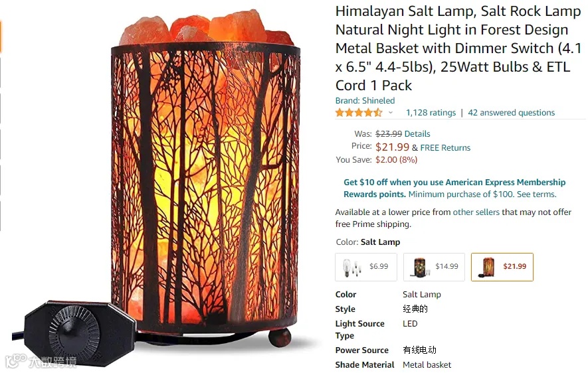The image size is (588, 373).
Task: Open the other sellers link
Action: [x=476, y=212]
